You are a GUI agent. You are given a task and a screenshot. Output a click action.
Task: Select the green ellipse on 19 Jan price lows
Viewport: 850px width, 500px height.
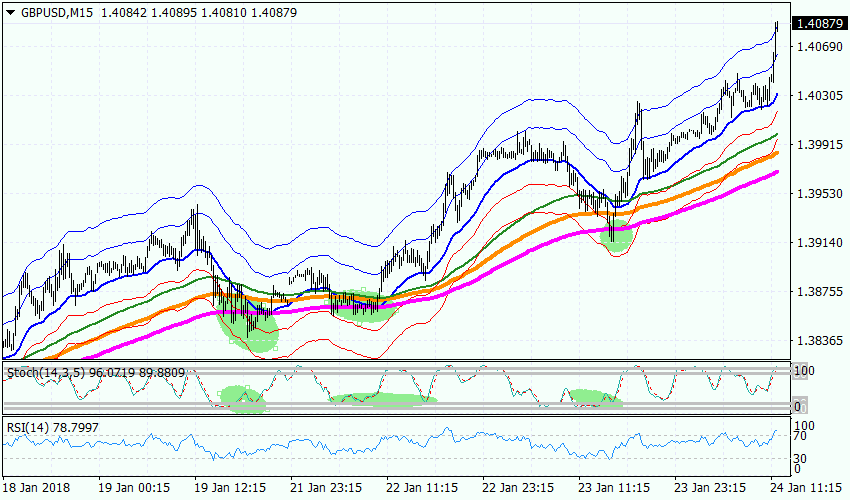click(x=247, y=324)
